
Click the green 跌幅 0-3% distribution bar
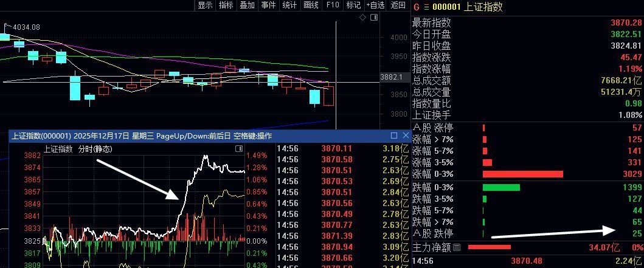(x=501, y=187)
